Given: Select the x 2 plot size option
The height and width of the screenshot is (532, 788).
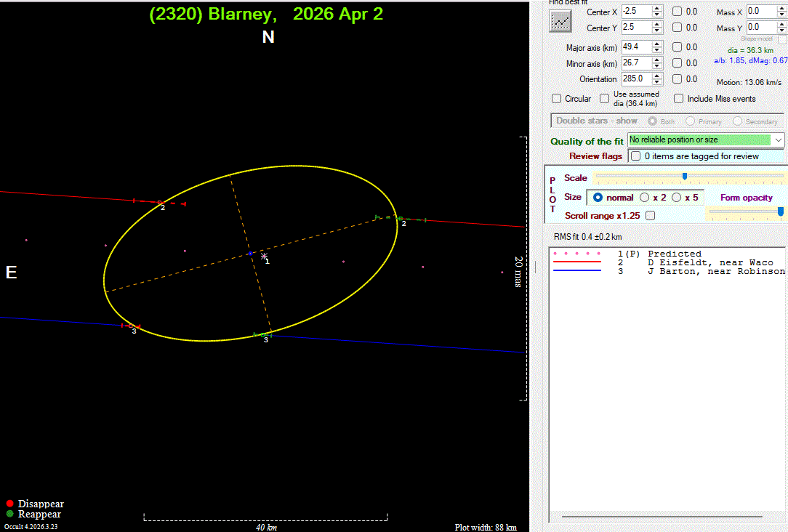Looking at the screenshot, I should pyautogui.click(x=644, y=198).
